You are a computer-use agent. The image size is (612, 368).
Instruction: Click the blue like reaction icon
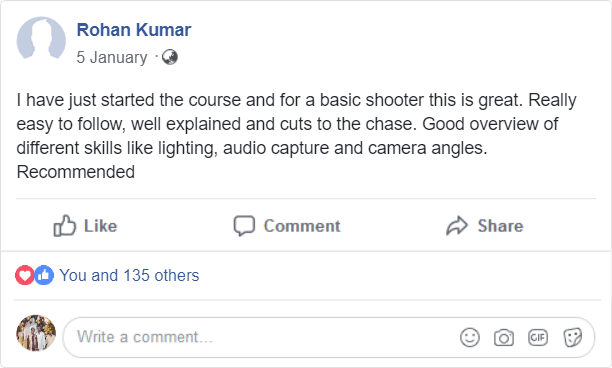(x=44, y=275)
